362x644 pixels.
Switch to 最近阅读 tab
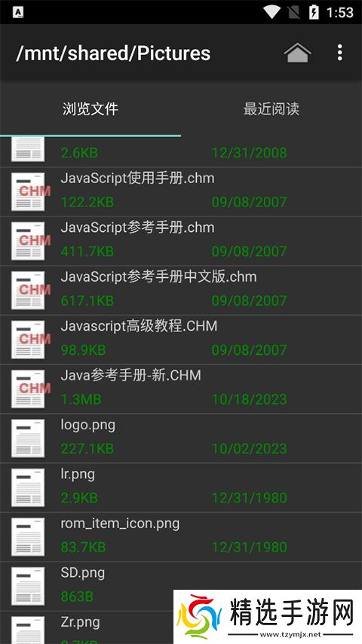271,108
